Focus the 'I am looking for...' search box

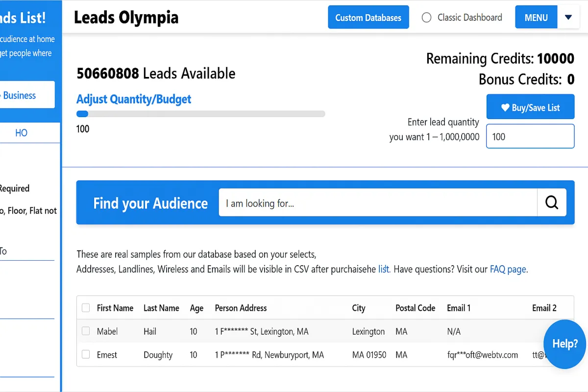pyautogui.click(x=377, y=203)
